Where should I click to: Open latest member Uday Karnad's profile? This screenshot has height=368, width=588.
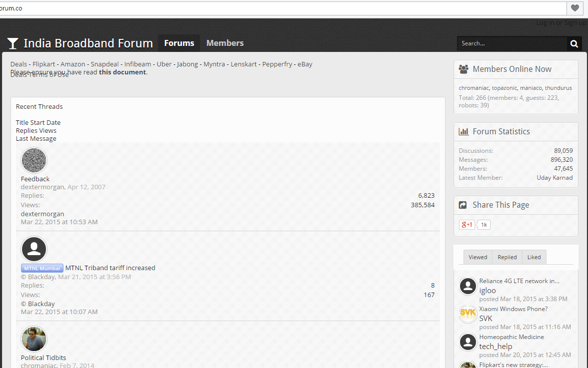554,178
